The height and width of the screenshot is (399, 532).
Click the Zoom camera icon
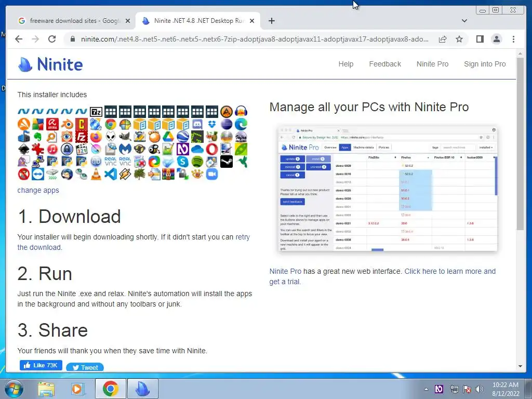click(212, 174)
